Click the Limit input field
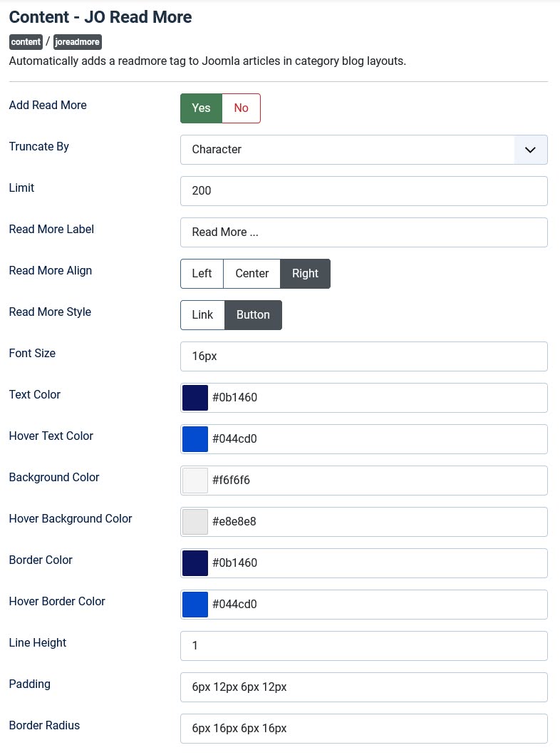This screenshot has height=755, width=560. pos(363,191)
